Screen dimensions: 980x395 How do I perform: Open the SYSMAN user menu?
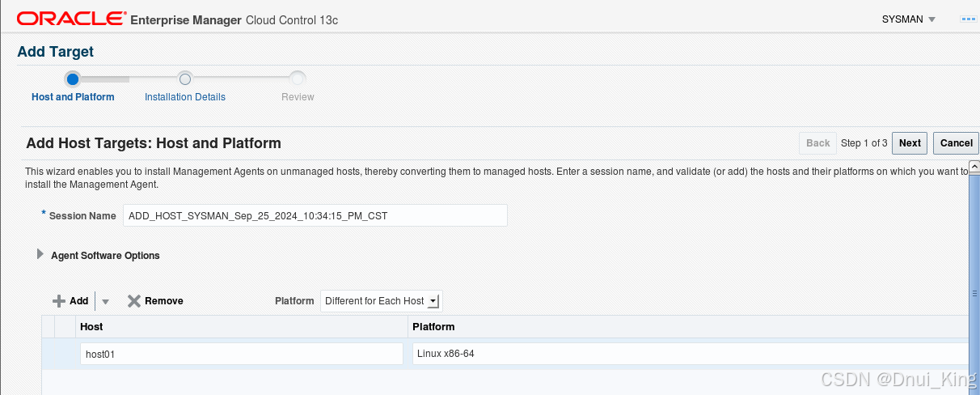pos(909,19)
